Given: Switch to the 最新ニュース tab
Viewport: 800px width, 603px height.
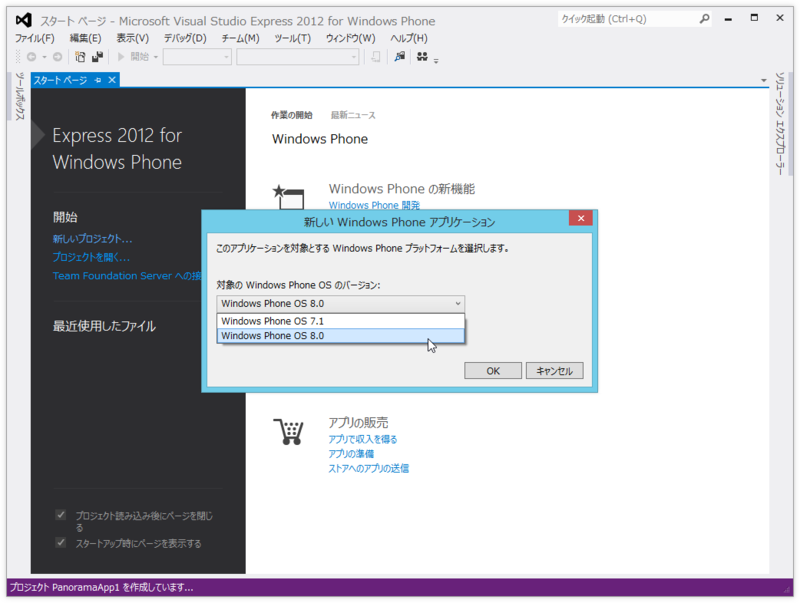Looking at the screenshot, I should [x=353, y=115].
